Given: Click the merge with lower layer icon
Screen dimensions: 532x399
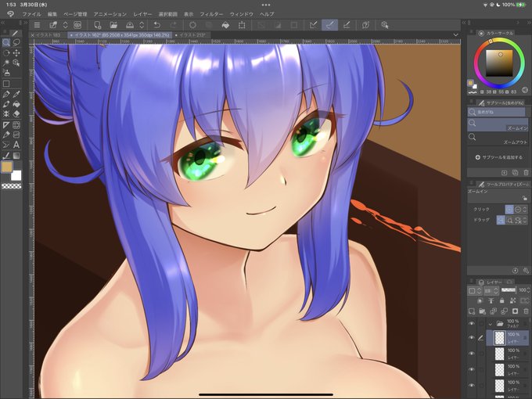Looking at the screenshot, I should (504, 311).
